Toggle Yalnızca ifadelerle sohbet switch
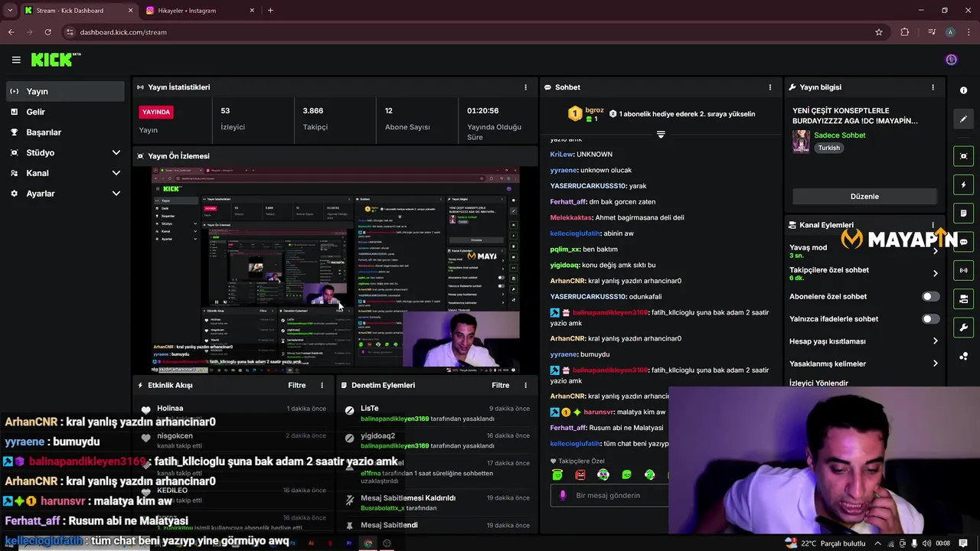This screenshot has width=980, height=551. coord(930,318)
